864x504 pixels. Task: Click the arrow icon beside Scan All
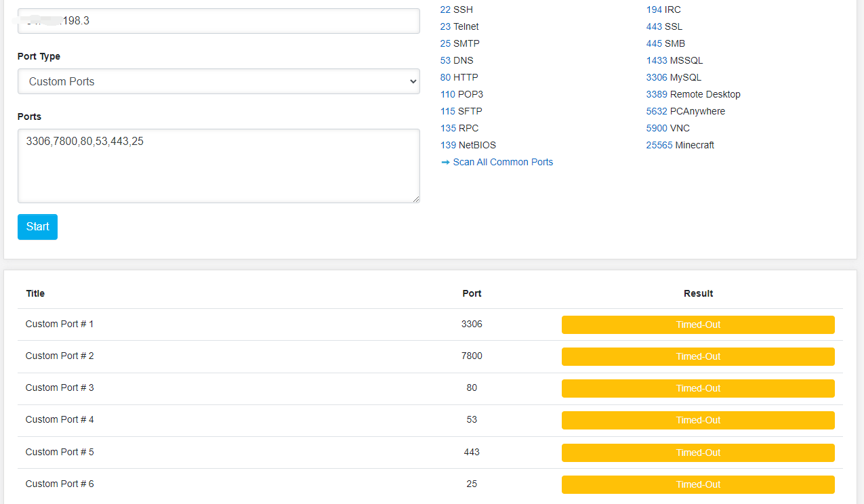[445, 162]
